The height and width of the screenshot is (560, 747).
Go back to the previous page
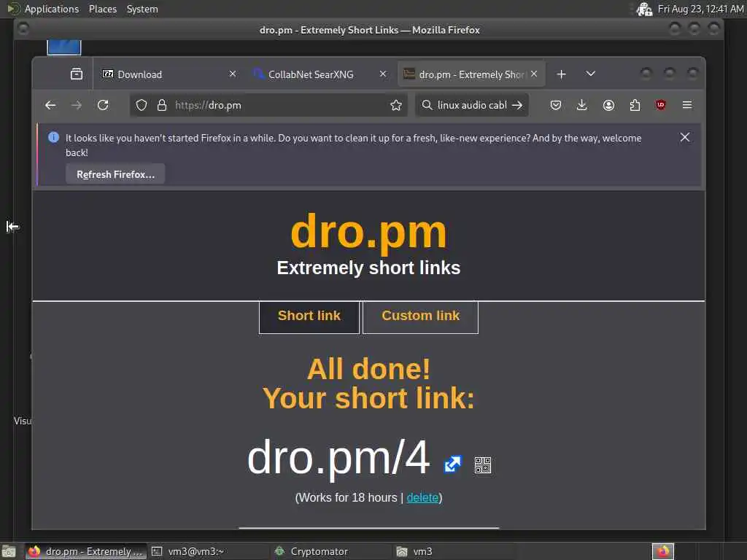50,105
